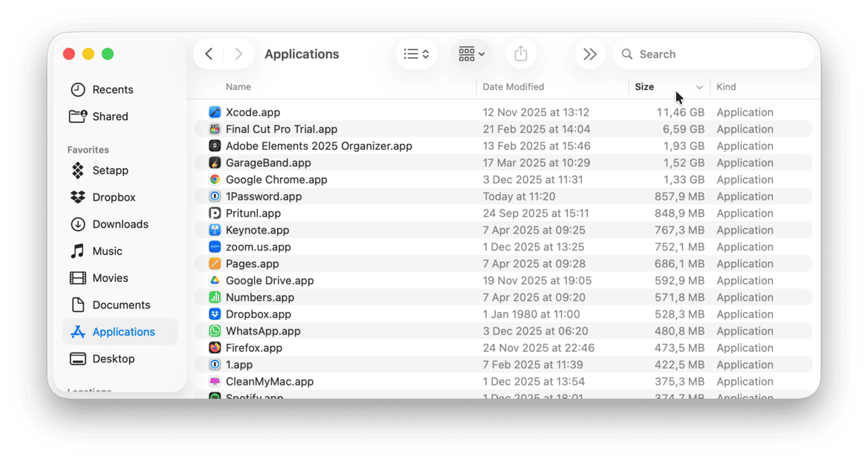
Task: Select the Keynote.app row
Action: point(257,230)
